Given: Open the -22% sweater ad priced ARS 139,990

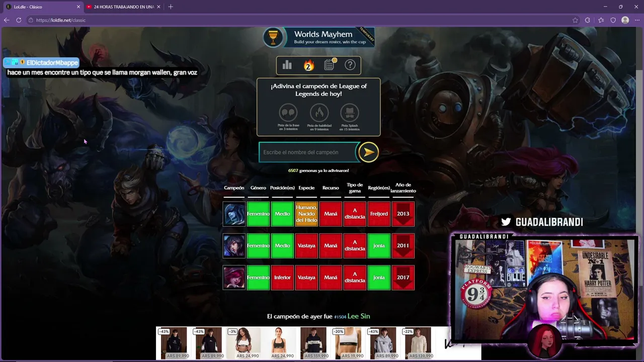Looking at the screenshot, I should 418,343.
